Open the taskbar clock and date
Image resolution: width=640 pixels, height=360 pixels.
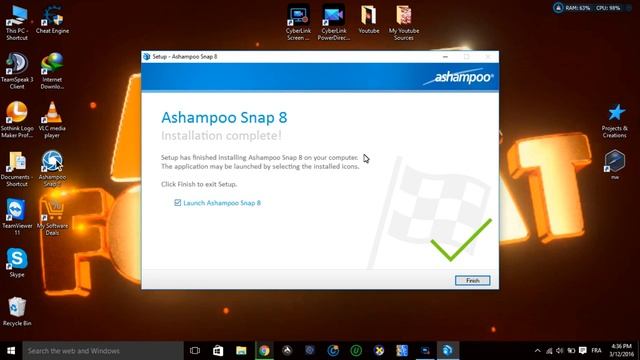622,351
